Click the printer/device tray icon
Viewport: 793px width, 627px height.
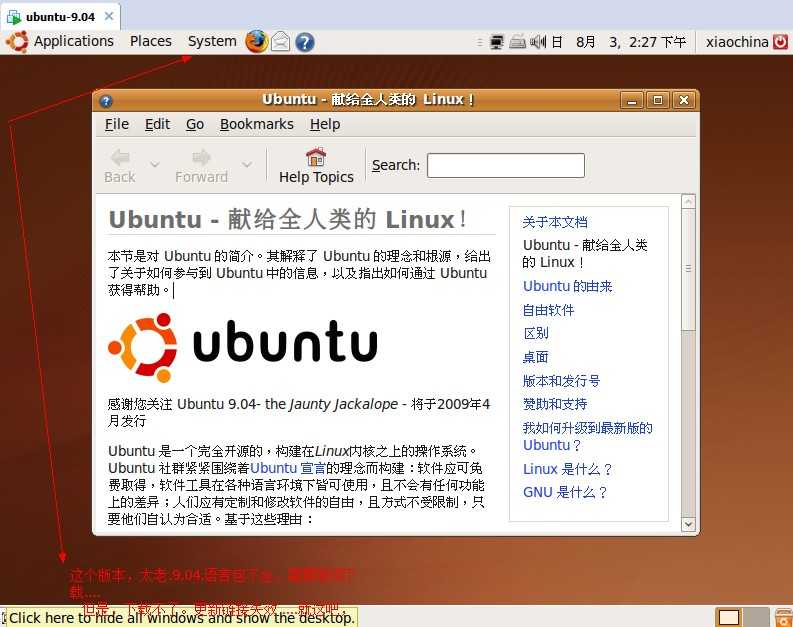pyautogui.click(x=517, y=41)
